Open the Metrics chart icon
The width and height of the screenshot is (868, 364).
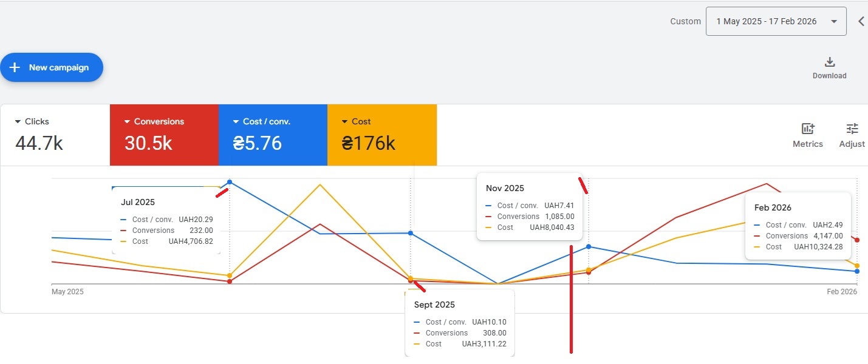click(808, 129)
